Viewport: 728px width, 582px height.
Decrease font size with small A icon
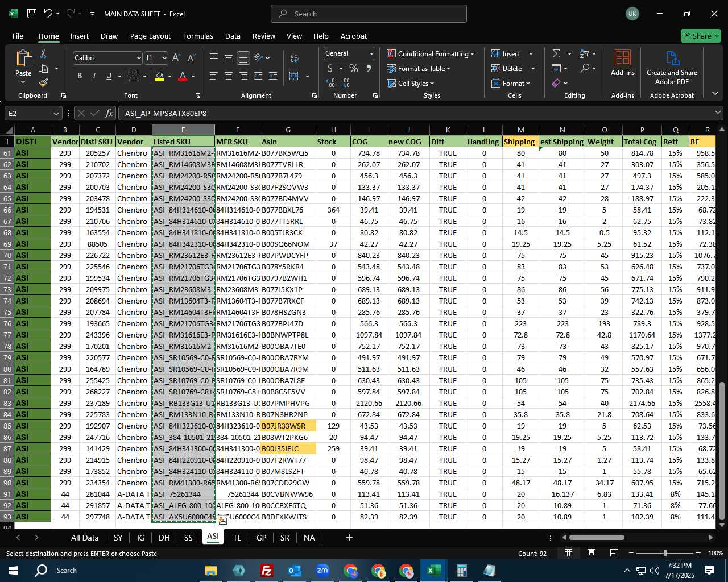(x=191, y=57)
